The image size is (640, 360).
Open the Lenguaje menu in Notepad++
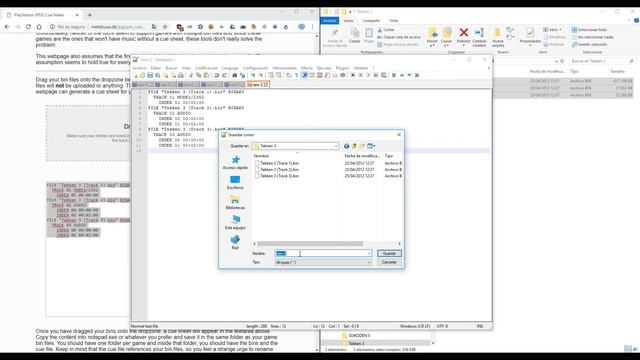click(230, 68)
